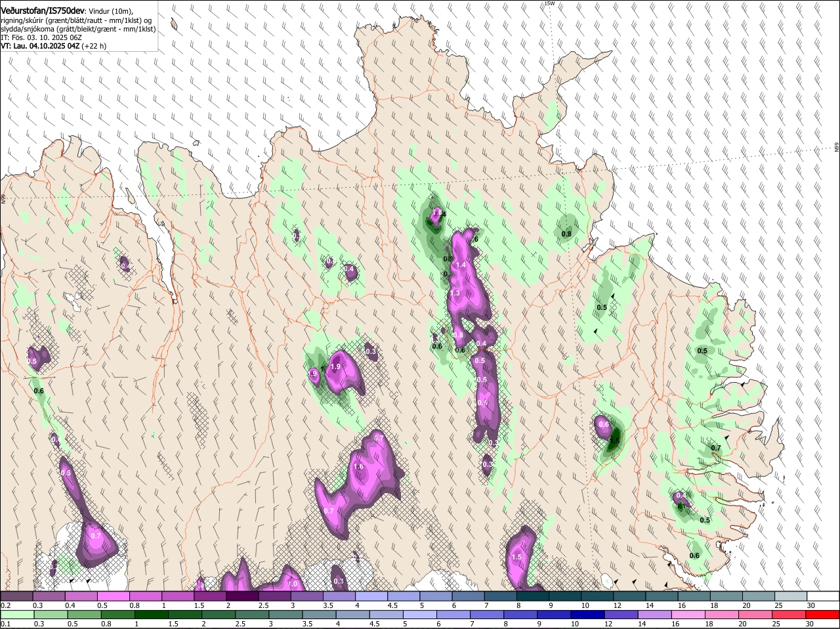Click upper legend number label '16'
This screenshot has height=629, width=840.
pyautogui.click(x=682, y=605)
